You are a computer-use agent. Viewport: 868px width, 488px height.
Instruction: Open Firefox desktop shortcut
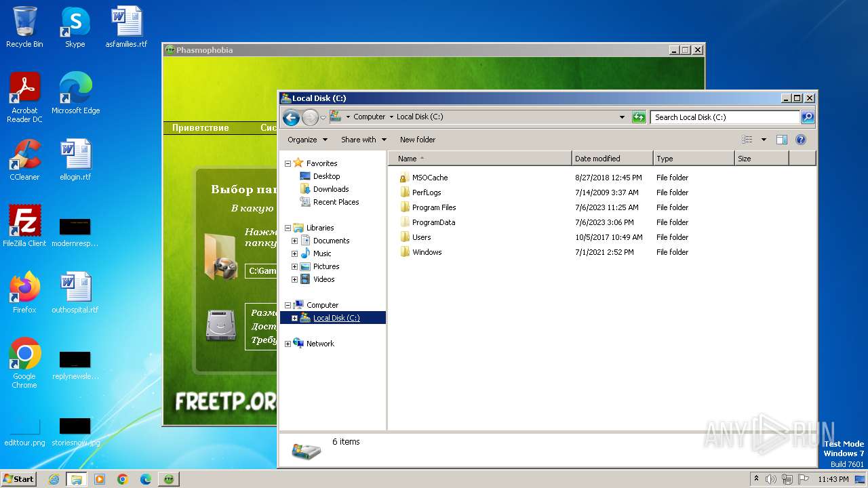click(24, 293)
